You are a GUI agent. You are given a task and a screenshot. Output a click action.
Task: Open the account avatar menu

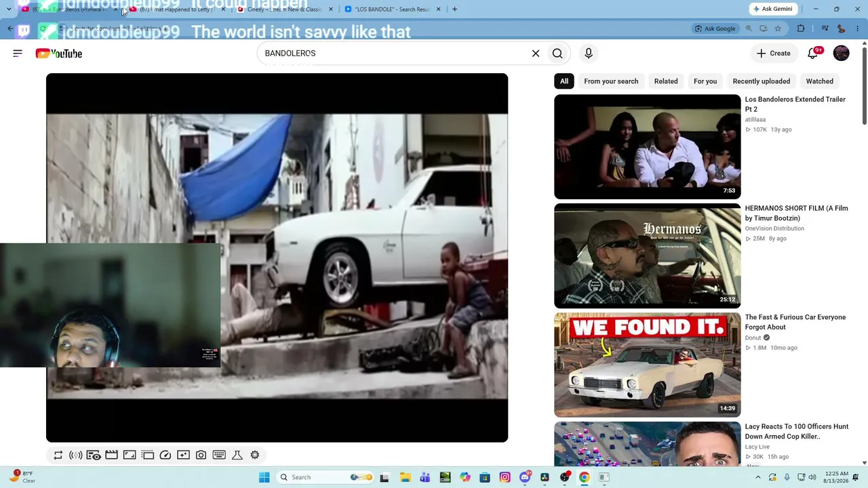click(x=841, y=54)
